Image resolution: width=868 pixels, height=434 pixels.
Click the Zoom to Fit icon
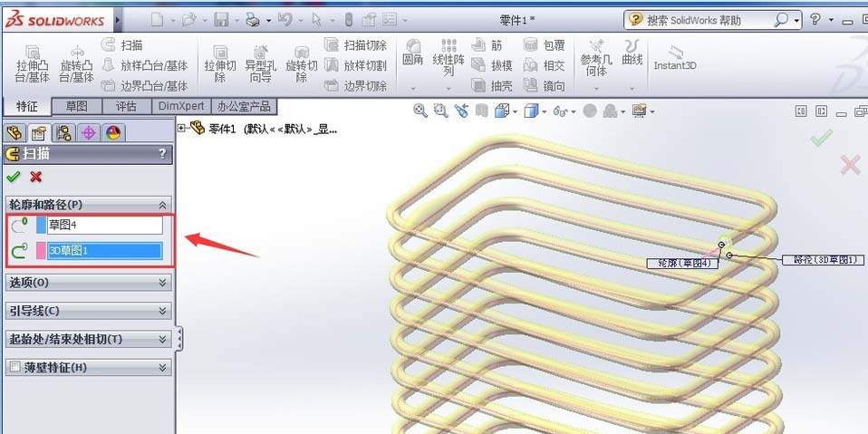(x=420, y=111)
